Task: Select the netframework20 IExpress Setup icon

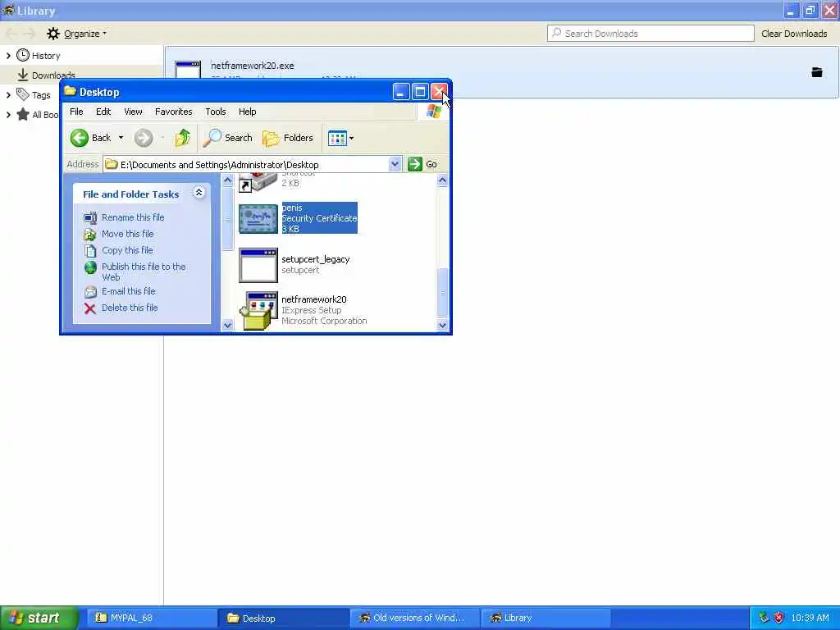Action: (x=258, y=311)
